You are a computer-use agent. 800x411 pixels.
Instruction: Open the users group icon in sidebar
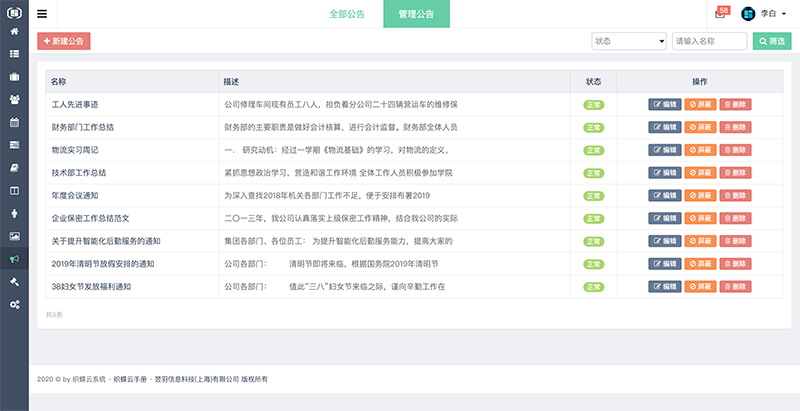[14, 99]
